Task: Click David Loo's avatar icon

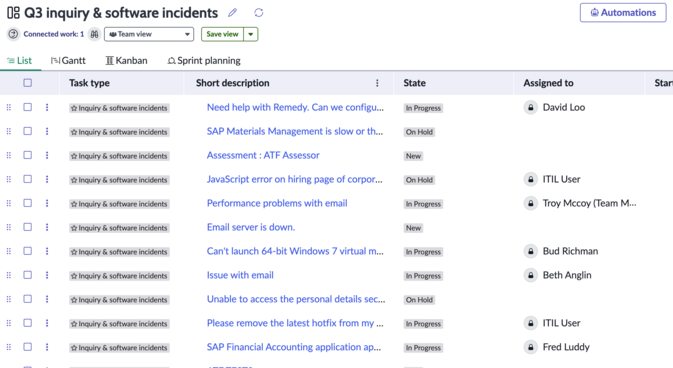Action: [x=531, y=107]
